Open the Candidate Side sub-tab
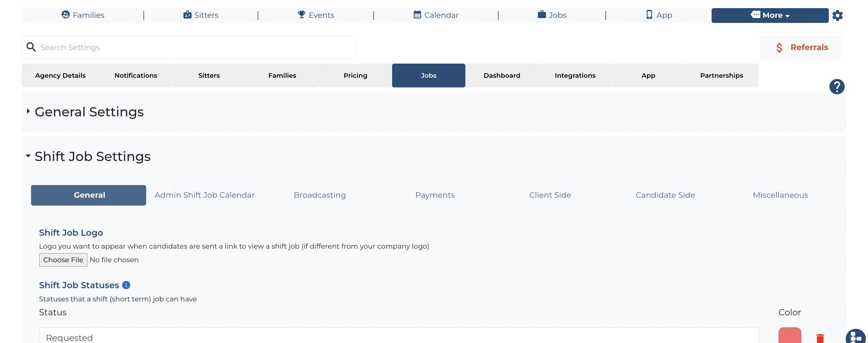Image resolution: width=868 pixels, height=343 pixels. 665,195
